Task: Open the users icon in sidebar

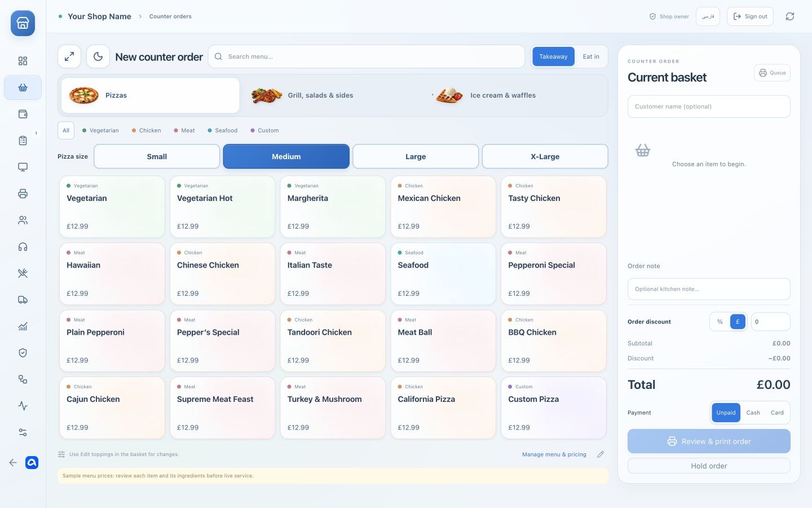Action: [x=23, y=220]
